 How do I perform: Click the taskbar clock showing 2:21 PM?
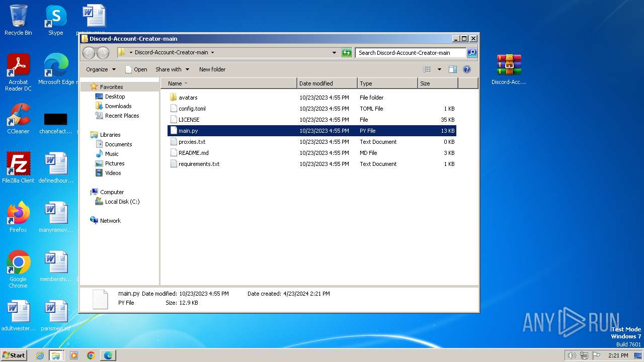coord(618,355)
